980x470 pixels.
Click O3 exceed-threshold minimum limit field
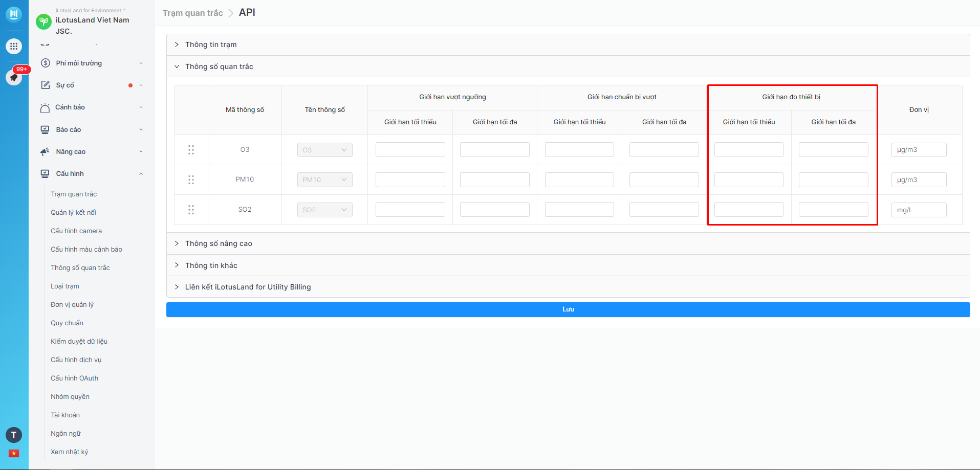(410, 150)
